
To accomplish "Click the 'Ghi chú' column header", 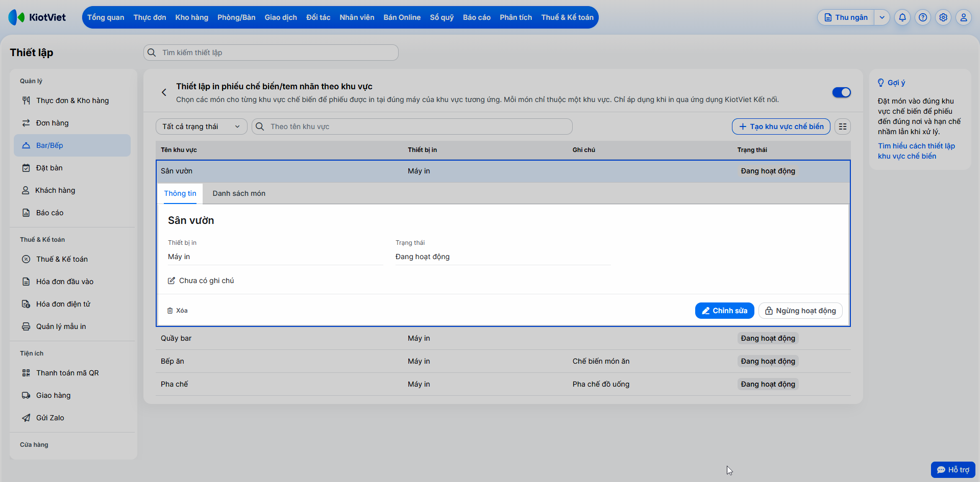I will 583,150.
